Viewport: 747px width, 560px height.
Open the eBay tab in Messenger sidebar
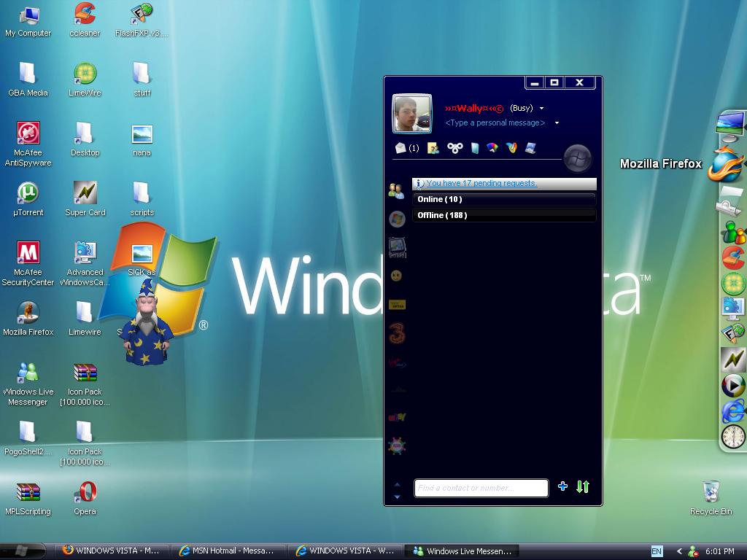[x=397, y=417]
